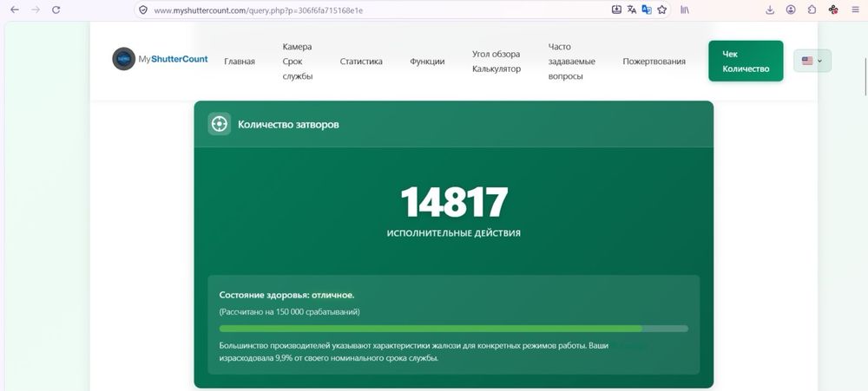Open the Статистика menu item
The image size is (868, 391).
point(361,62)
